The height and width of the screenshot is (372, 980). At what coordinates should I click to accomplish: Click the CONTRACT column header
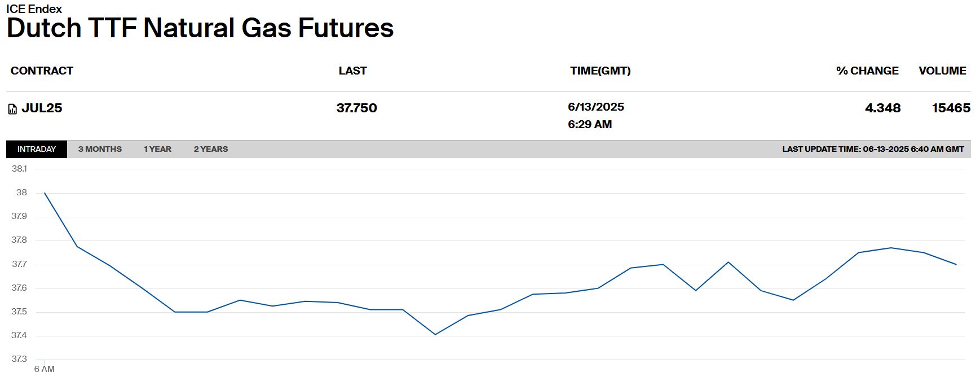click(42, 71)
